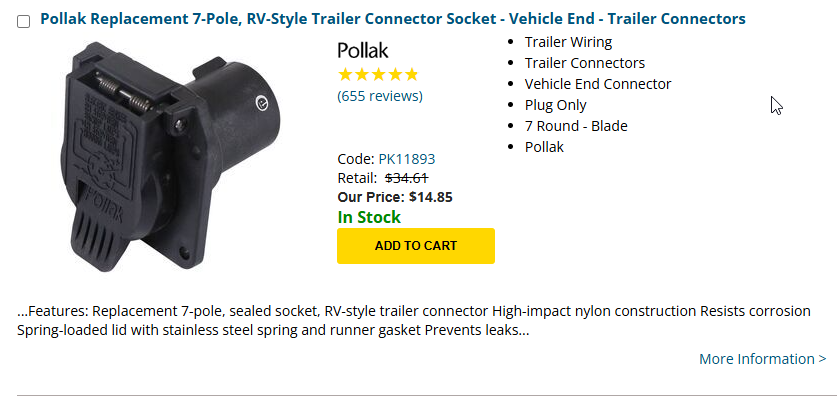837x396 pixels.
Task: Click the 7 Round - Blade bullet item
Action: 576,126
